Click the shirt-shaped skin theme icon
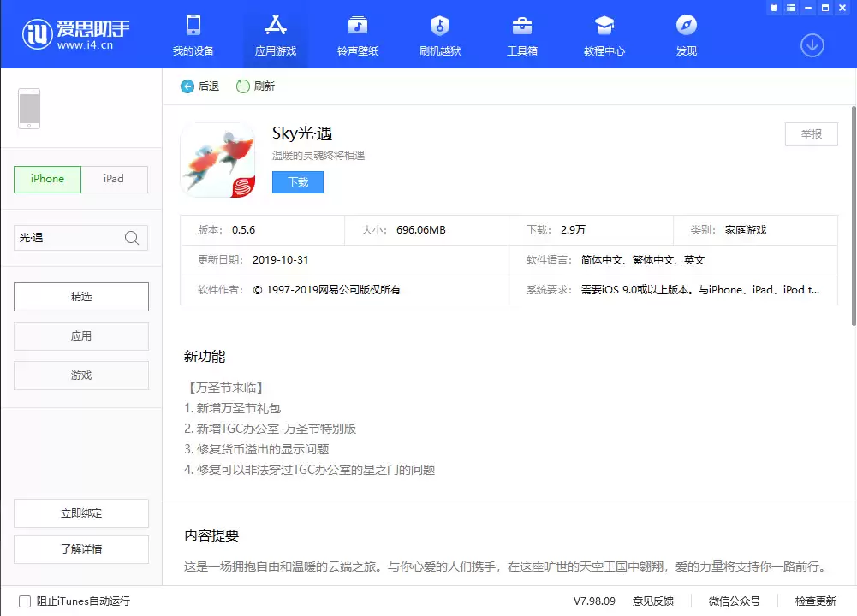857x616 pixels. click(x=773, y=8)
